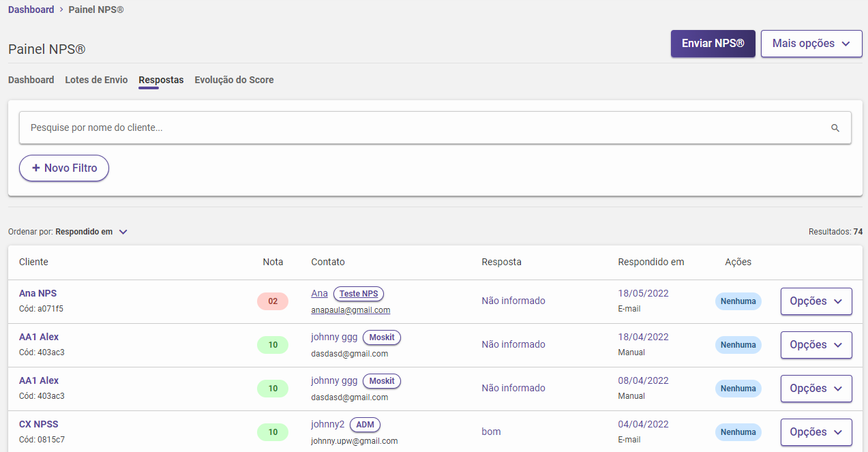Expand the Ordenar por Respondido em dropdown
Viewport: 868px width, 452px height.
pos(68,232)
